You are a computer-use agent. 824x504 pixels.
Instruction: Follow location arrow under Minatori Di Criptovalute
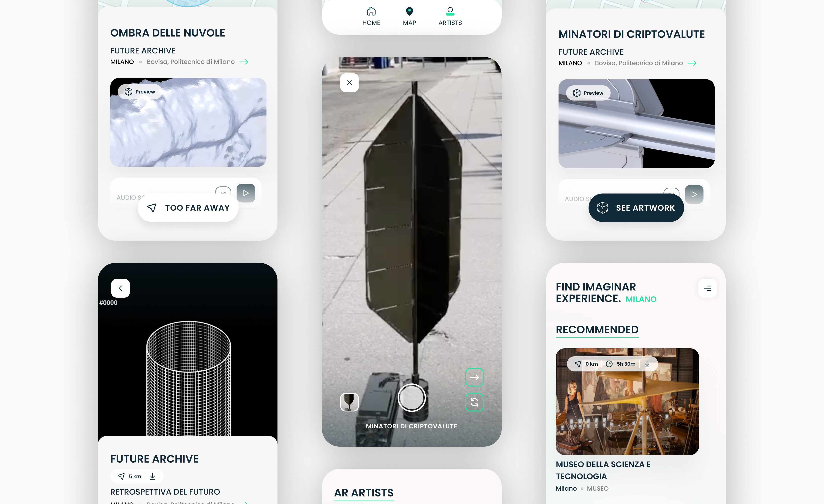point(692,63)
